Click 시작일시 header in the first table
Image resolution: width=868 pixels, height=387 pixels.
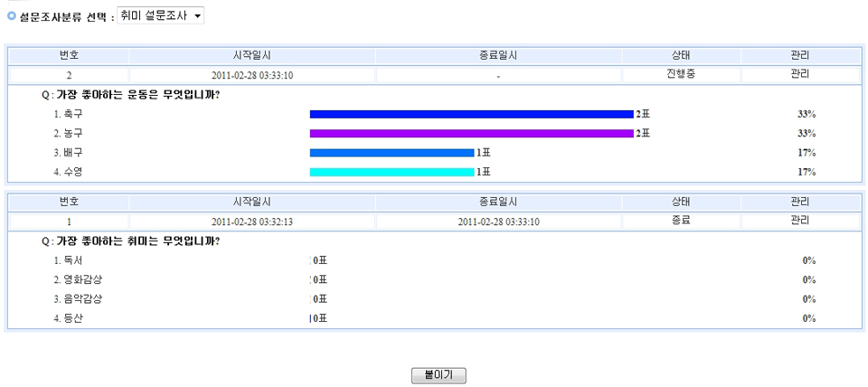click(252, 55)
